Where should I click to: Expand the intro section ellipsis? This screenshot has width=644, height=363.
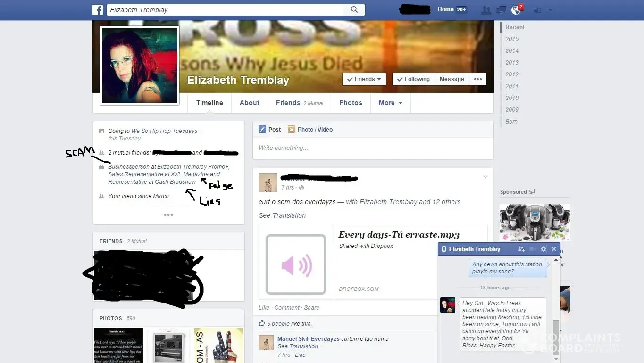coord(168,215)
